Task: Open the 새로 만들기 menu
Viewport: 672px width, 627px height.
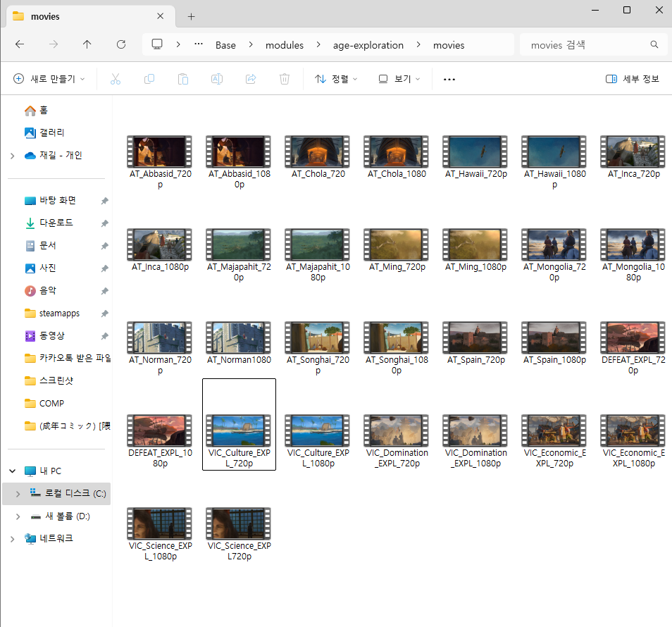Action: point(49,79)
